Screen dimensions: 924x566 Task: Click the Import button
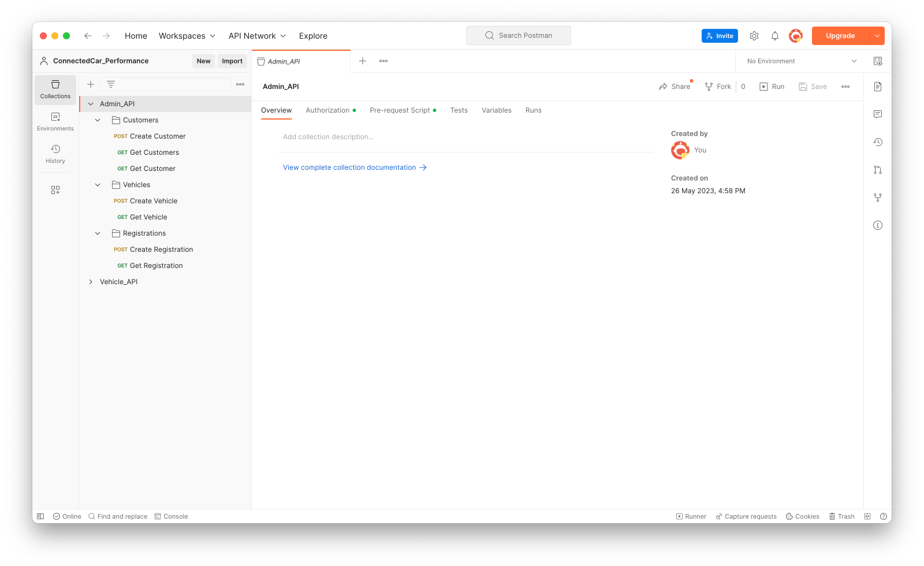[x=232, y=61]
